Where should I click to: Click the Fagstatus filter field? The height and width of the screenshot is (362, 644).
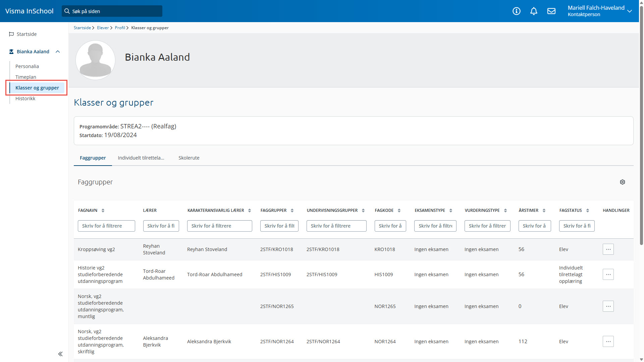pos(577,226)
